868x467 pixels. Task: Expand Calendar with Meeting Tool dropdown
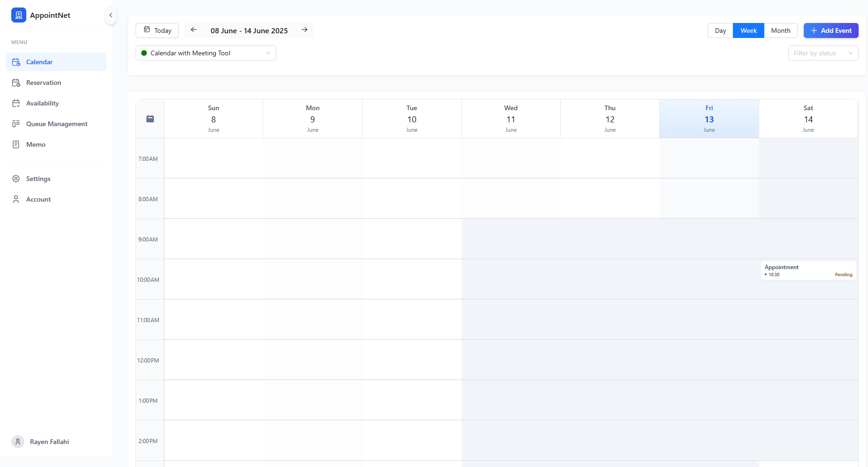coord(206,53)
